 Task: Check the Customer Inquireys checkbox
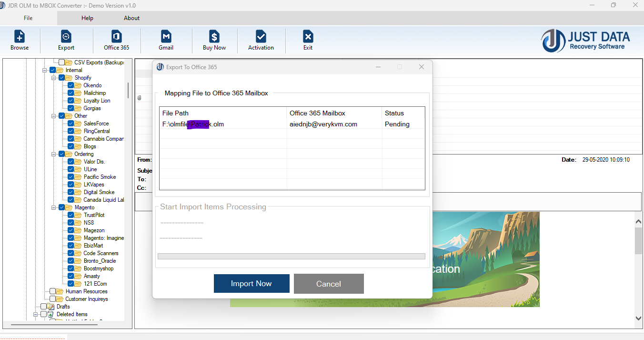click(x=52, y=299)
